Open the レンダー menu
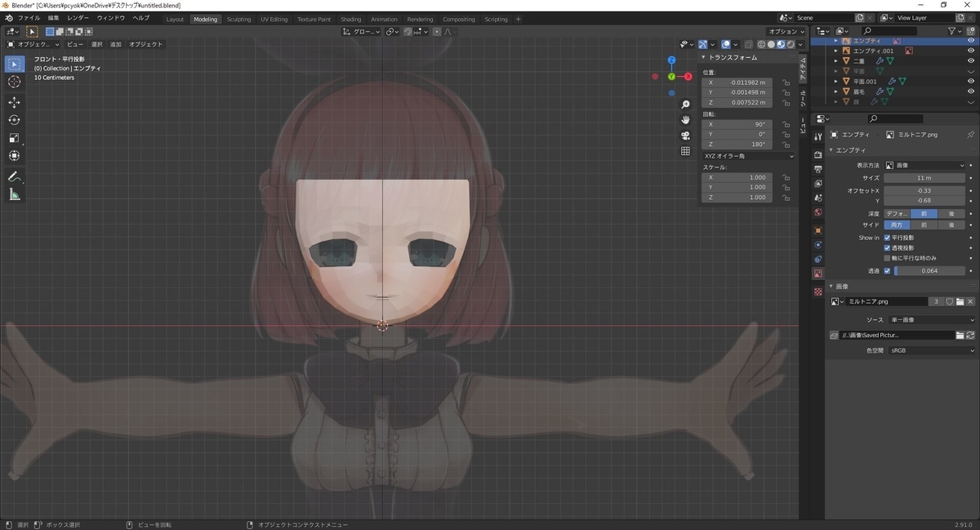The image size is (980, 530). [x=78, y=18]
